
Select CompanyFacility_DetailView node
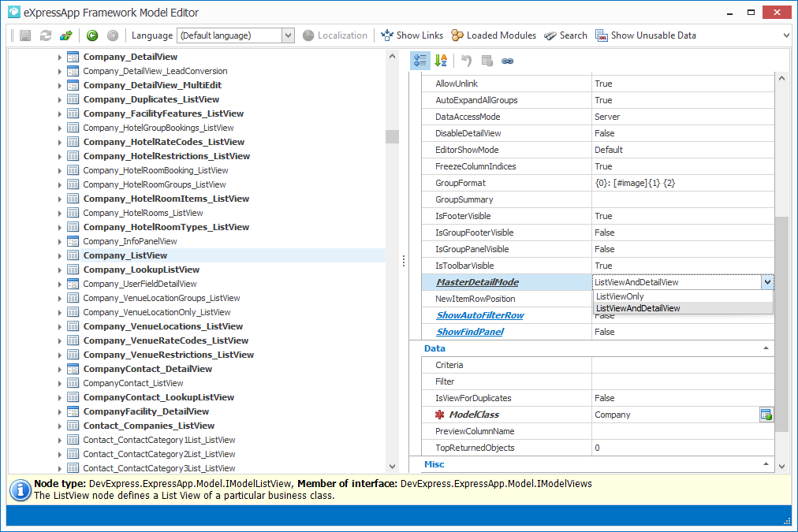146,411
